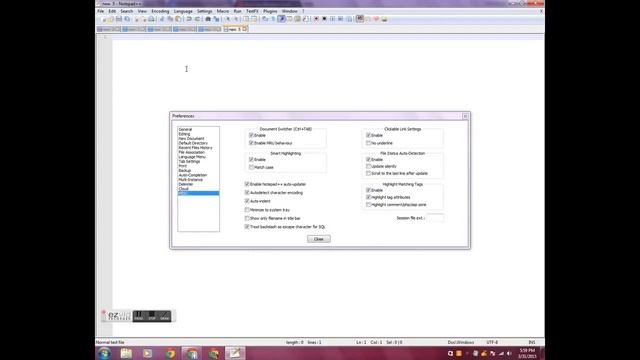Click the Save All toolbar icon
Viewport: 640px width, 360px height.
[127, 19]
